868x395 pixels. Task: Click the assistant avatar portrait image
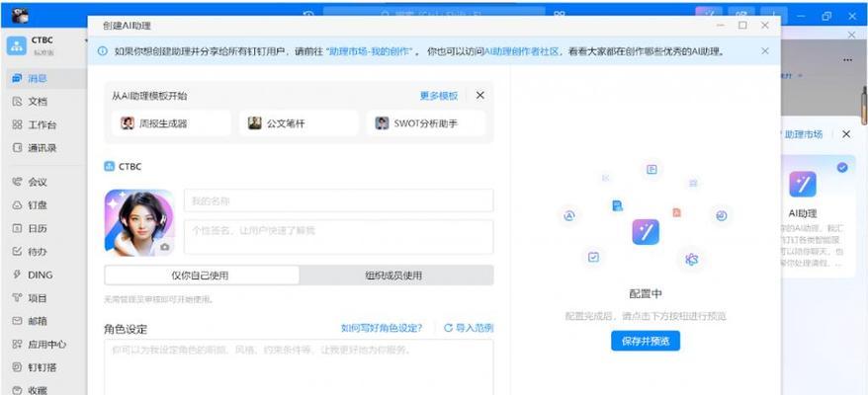tap(139, 223)
